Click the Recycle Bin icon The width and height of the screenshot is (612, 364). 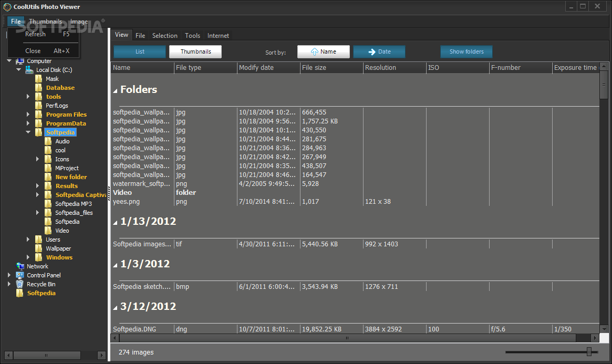click(20, 284)
